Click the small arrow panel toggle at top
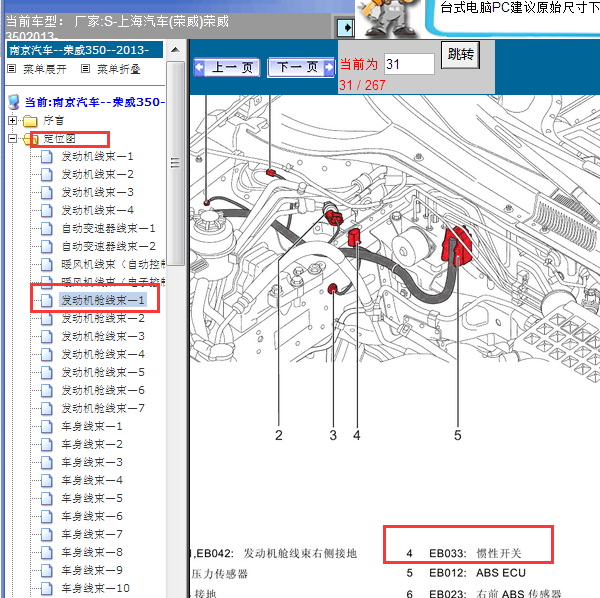 346,27
